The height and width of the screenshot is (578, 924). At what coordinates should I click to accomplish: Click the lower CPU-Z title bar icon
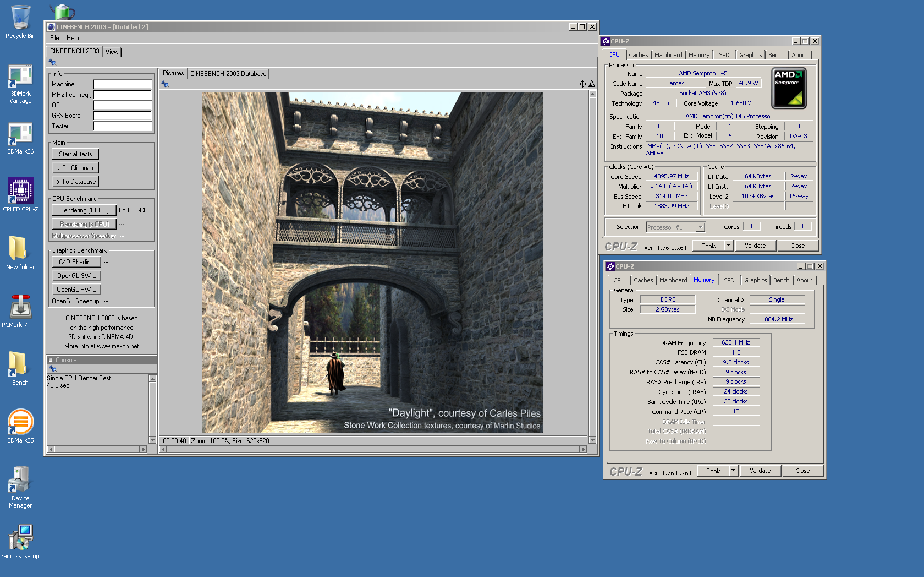click(x=610, y=266)
